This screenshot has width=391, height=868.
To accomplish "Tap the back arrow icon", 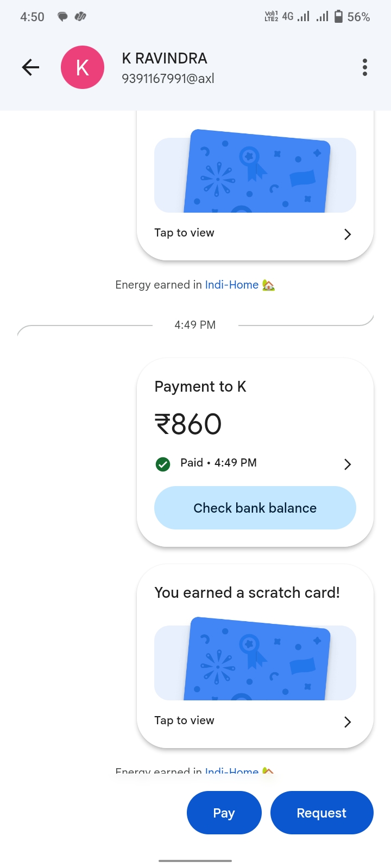I will click(x=31, y=67).
